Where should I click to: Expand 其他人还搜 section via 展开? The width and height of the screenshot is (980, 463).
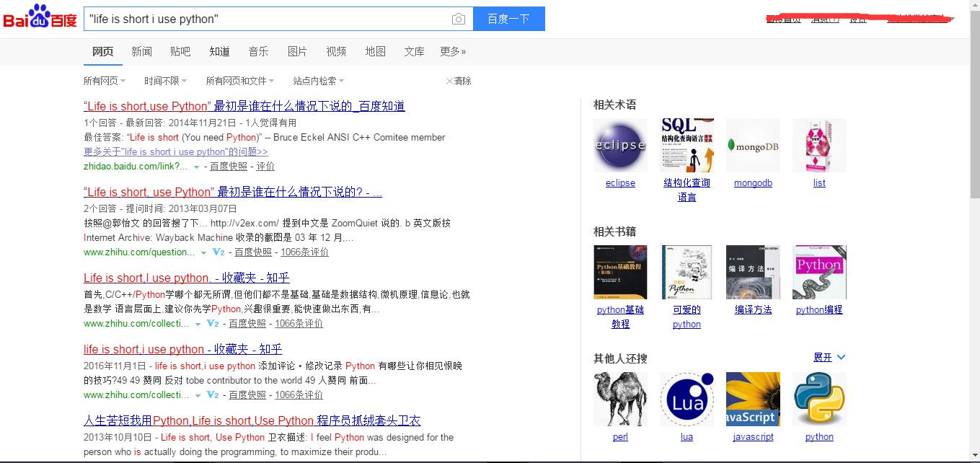tap(829, 357)
